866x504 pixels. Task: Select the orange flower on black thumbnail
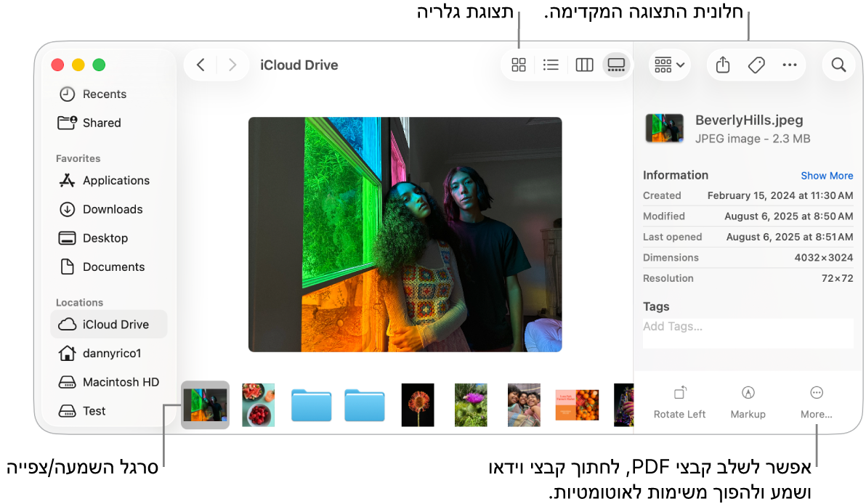418,405
